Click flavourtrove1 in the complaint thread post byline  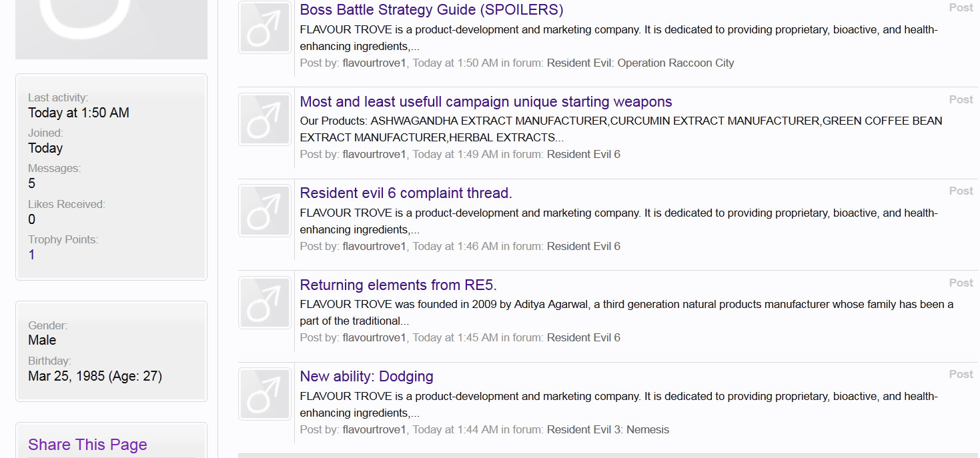pos(374,247)
